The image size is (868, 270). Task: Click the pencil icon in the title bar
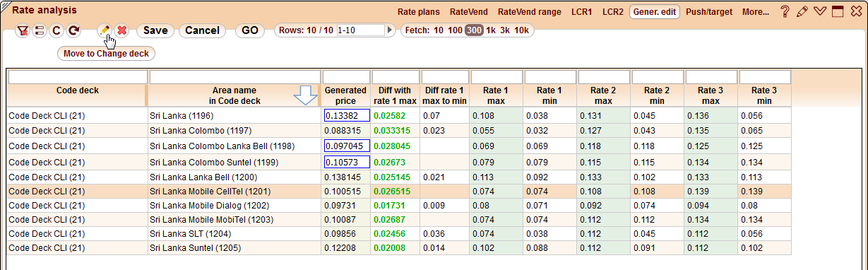[x=802, y=11]
